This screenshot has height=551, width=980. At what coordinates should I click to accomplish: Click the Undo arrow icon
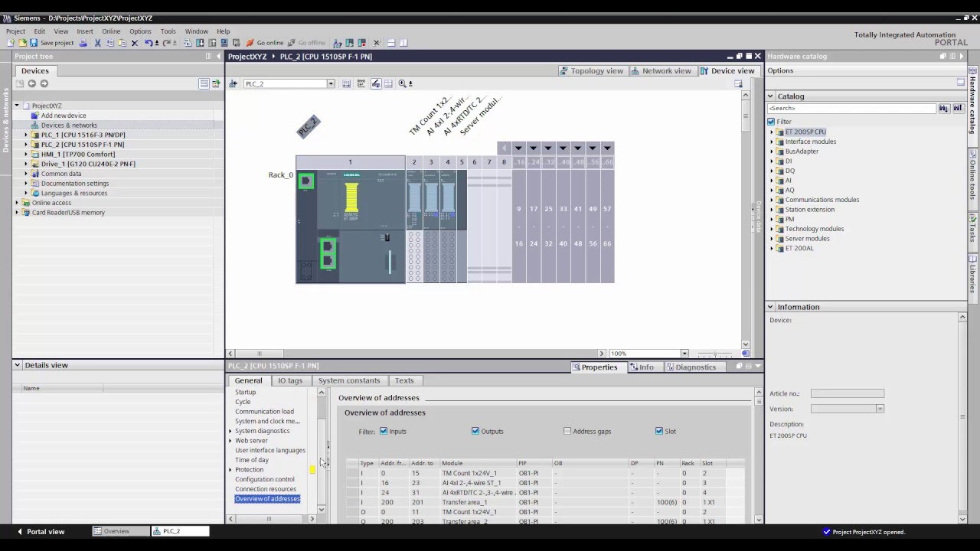point(149,43)
